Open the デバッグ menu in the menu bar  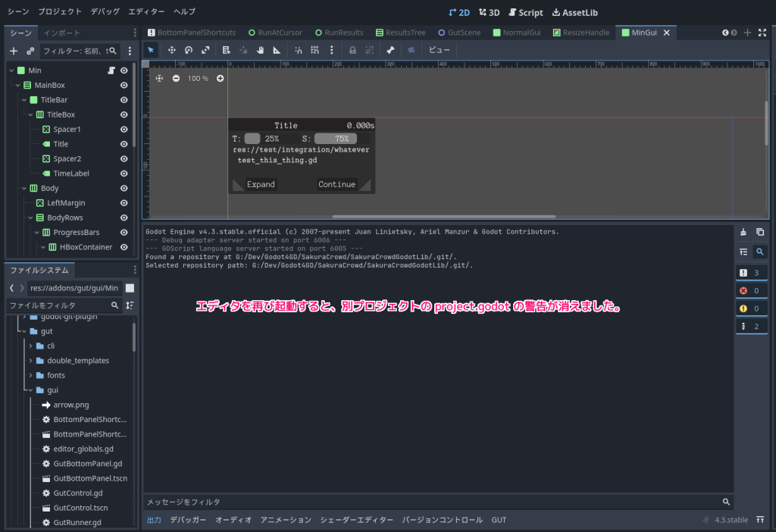point(105,12)
